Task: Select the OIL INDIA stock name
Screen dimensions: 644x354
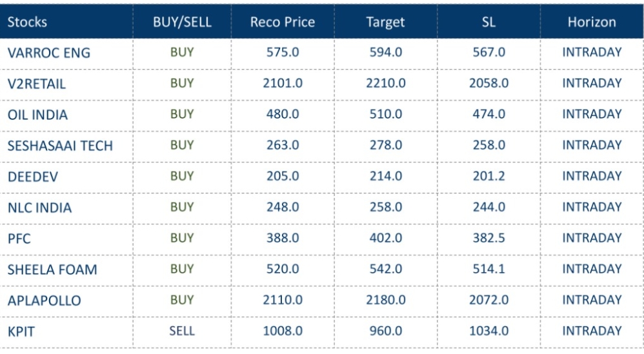Action: [x=37, y=115]
